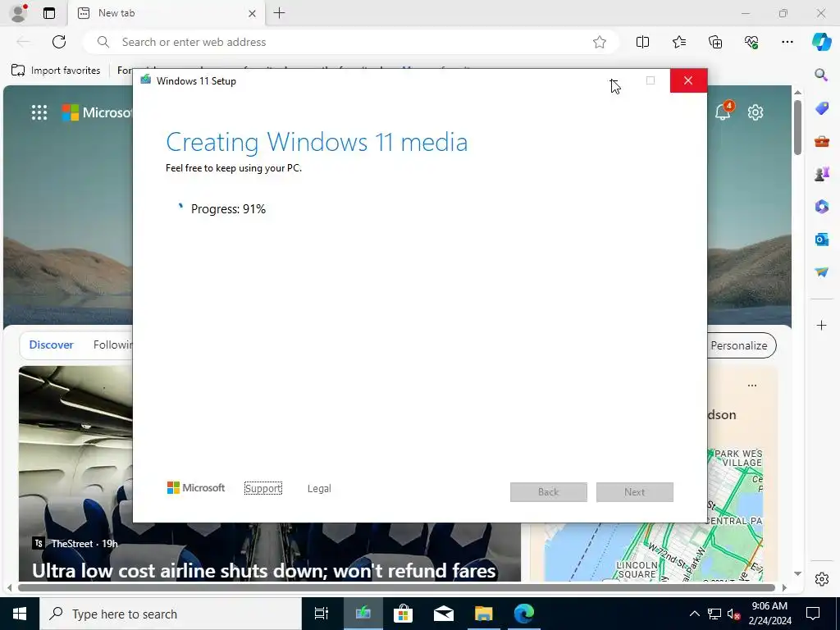
Task: Open the Legal link in Windows 11 Setup
Action: [x=319, y=489]
